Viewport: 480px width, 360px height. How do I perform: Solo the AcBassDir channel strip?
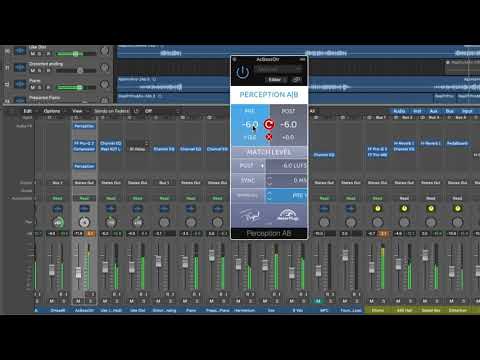(90, 301)
